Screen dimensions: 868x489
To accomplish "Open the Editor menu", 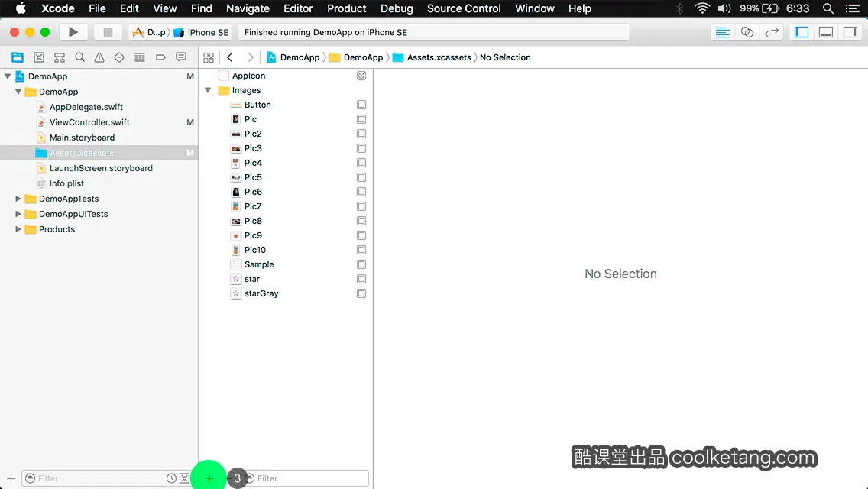I will point(298,8).
